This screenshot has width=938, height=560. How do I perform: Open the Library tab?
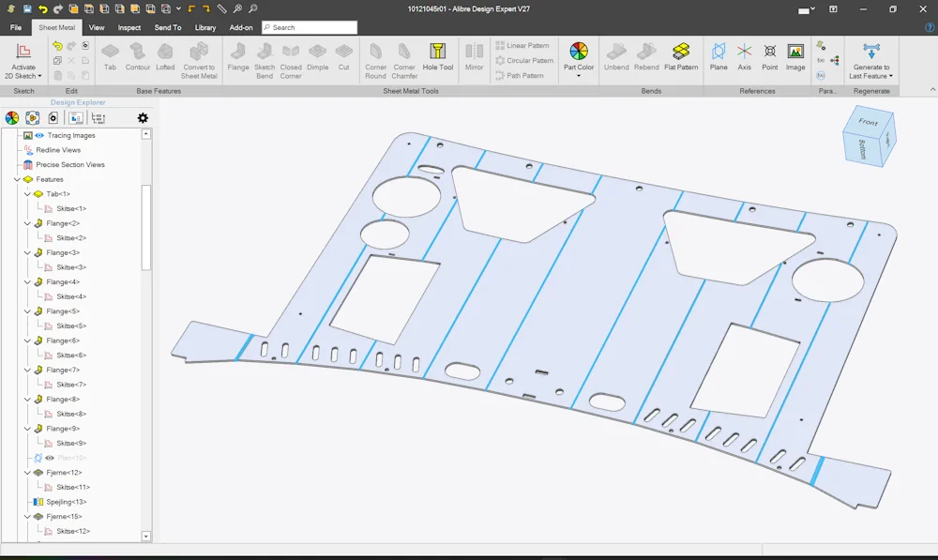tap(205, 27)
